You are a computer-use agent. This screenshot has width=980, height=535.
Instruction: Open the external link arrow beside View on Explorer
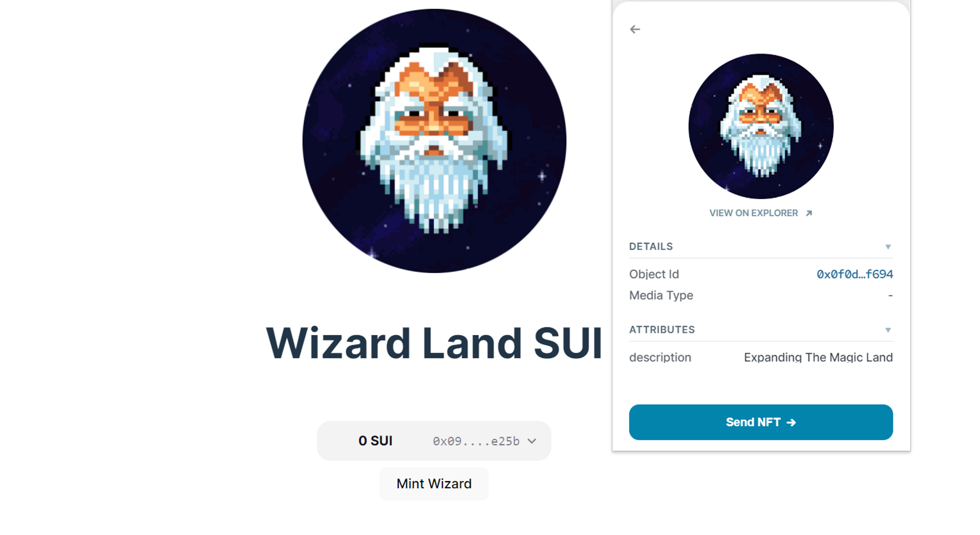point(809,213)
